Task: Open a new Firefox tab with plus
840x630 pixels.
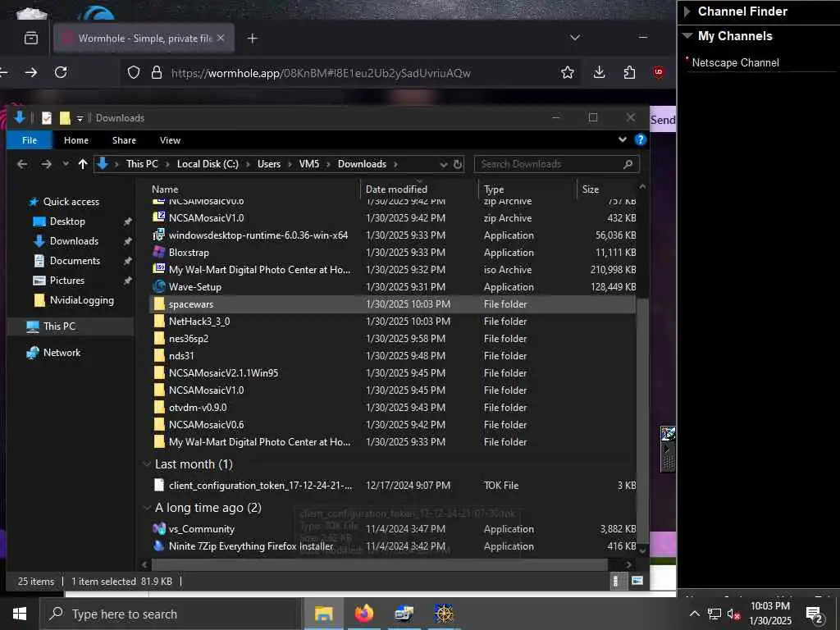Action: 253,38
